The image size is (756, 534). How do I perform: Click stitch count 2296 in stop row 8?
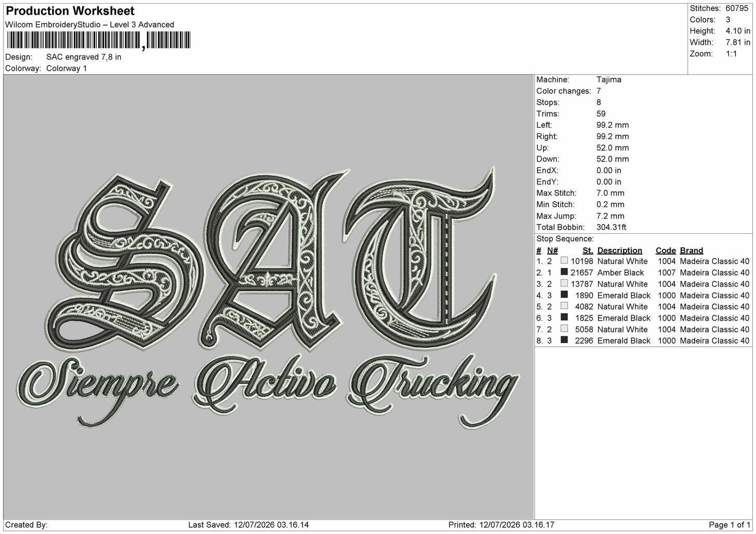coord(585,340)
